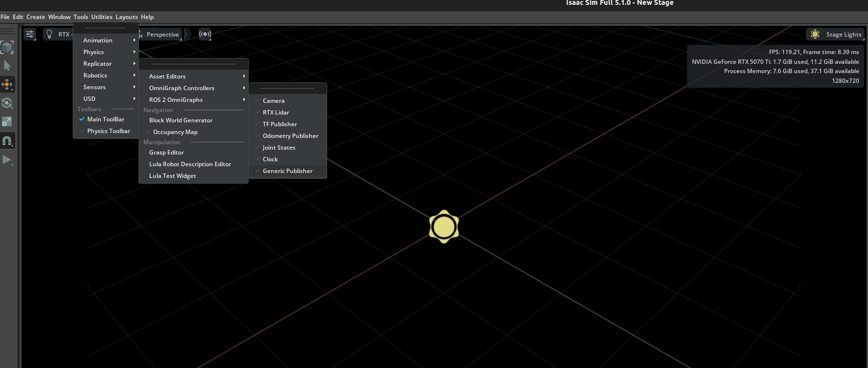Click the FPS frame time readout
Image resolution: width=868 pixels, height=368 pixels.
point(814,52)
